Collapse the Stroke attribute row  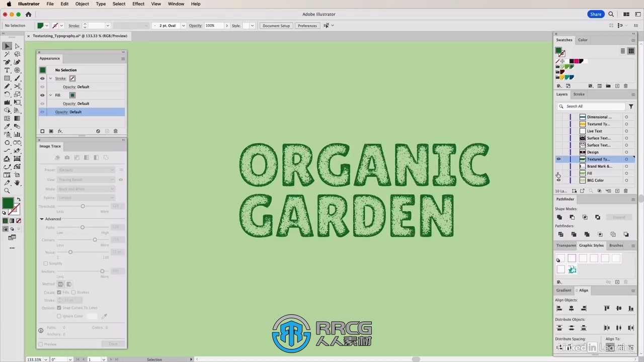50,78
